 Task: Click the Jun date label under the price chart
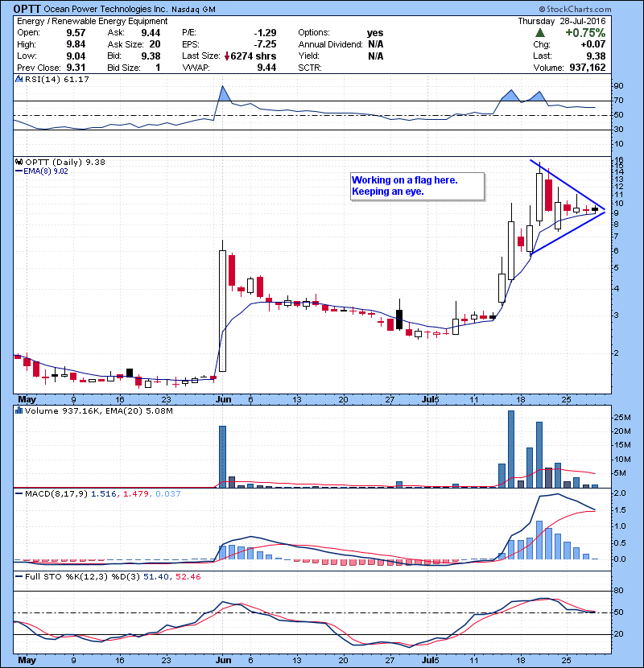pyautogui.click(x=223, y=400)
